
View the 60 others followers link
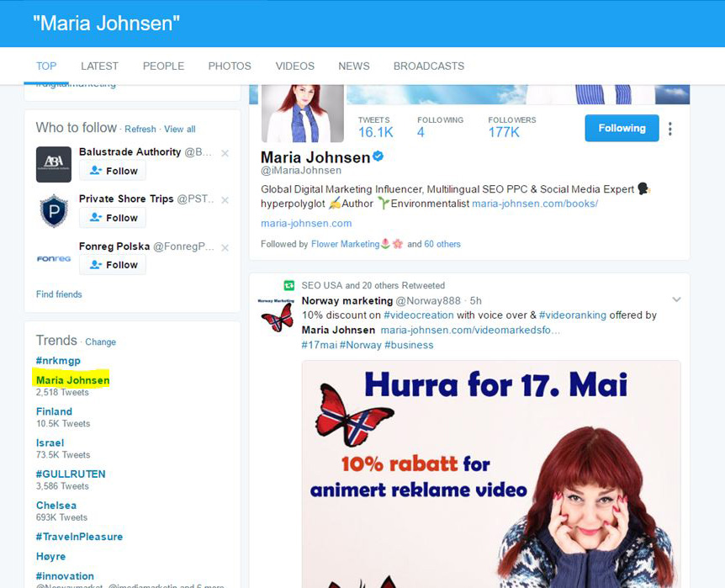pyautogui.click(x=442, y=244)
